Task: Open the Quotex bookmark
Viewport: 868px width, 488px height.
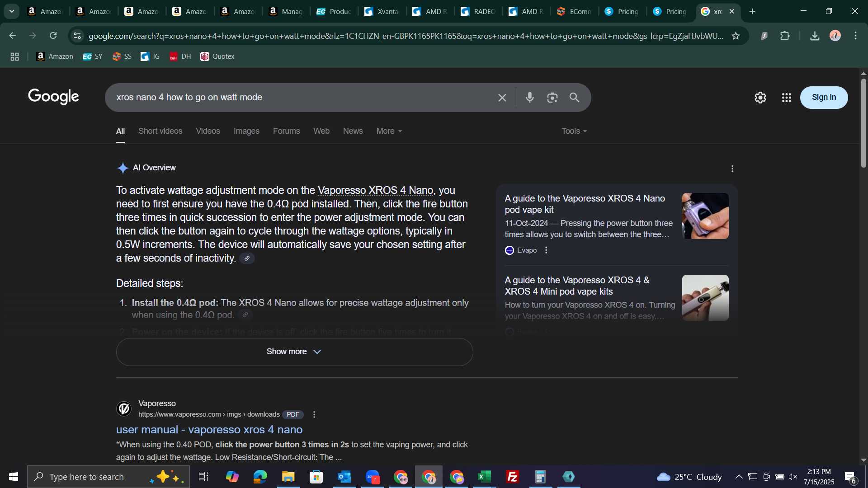Action: point(217,56)
